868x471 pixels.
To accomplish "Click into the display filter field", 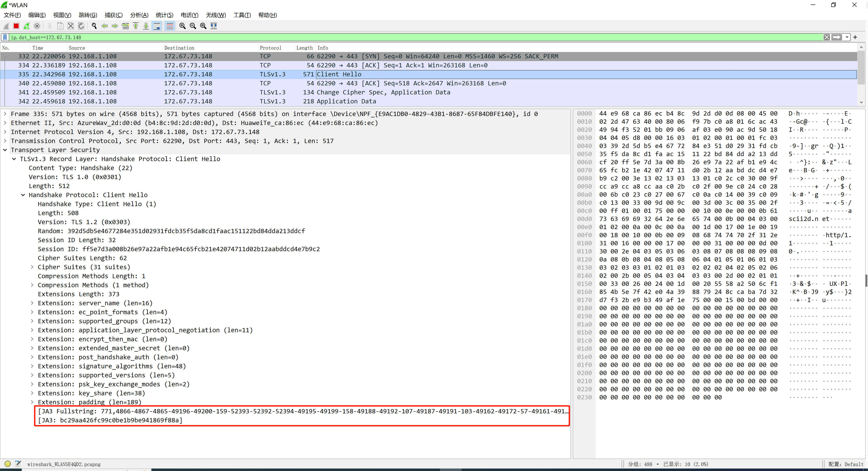I will 415,37.
